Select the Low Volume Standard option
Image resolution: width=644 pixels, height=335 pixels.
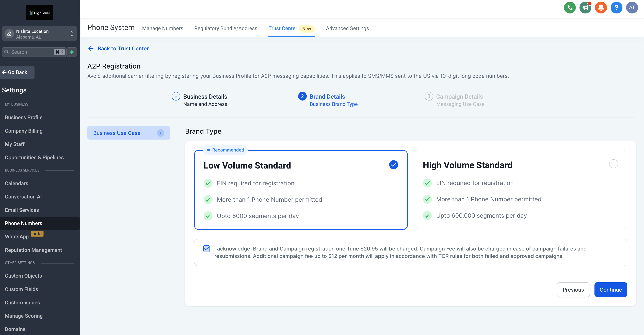[x=393, y=165]
